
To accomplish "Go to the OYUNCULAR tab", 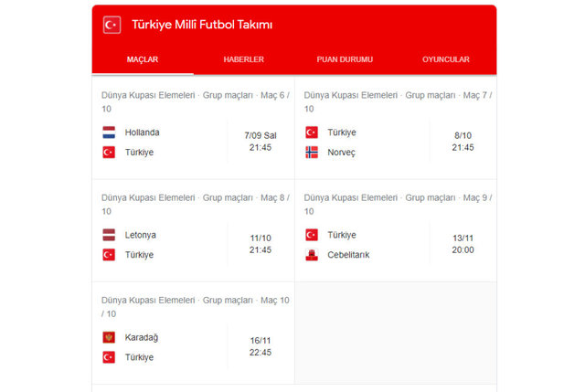I will pyautogui.click(x=446, y=59).
